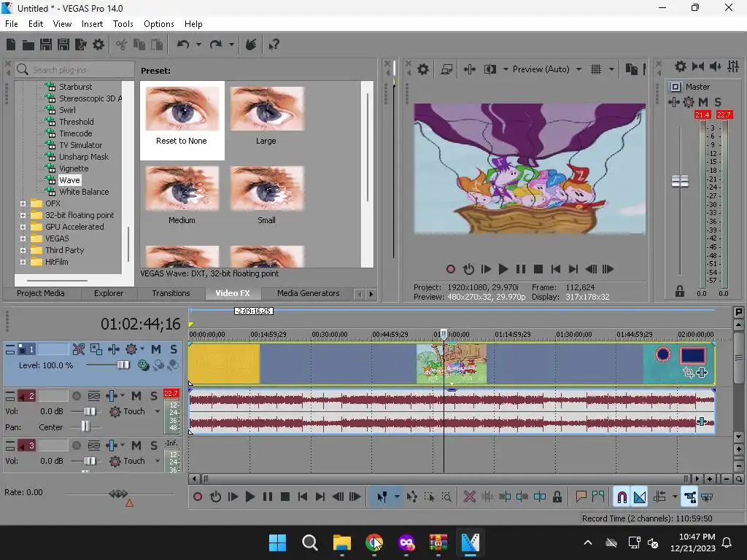Open the Undo history dropdown arrow
This screenshot has height=560, width=747.
198,44
